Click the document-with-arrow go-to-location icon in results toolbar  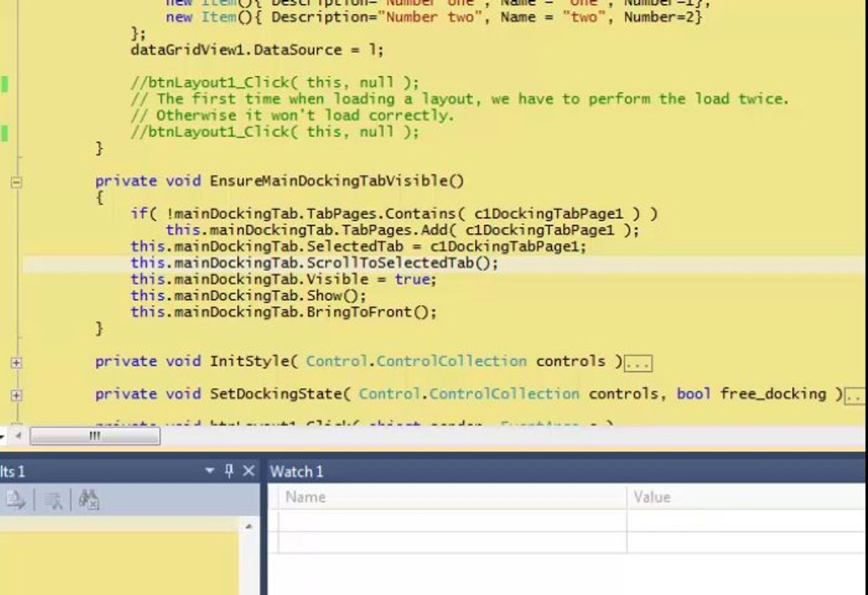pos(15,500)
